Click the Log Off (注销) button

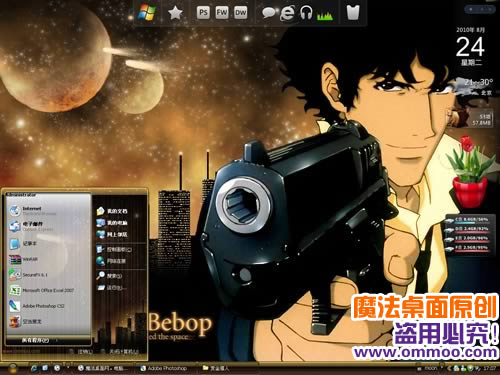(x=81, y=351)
